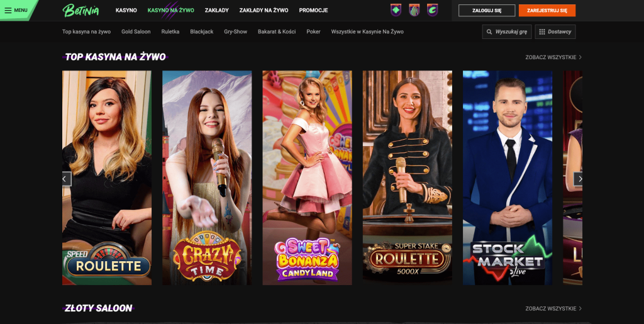Open the Promocje page

click(x=313, y=11)
